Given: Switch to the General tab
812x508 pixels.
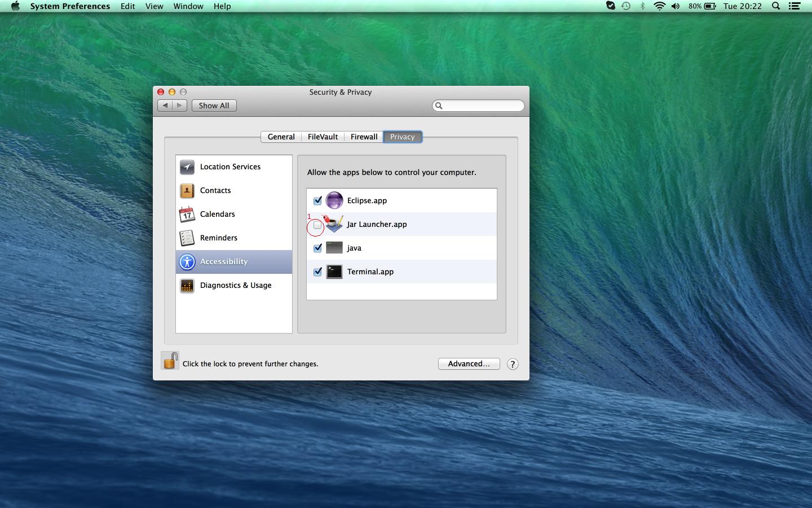Looking at the screenshot, I should coord(281,137).
